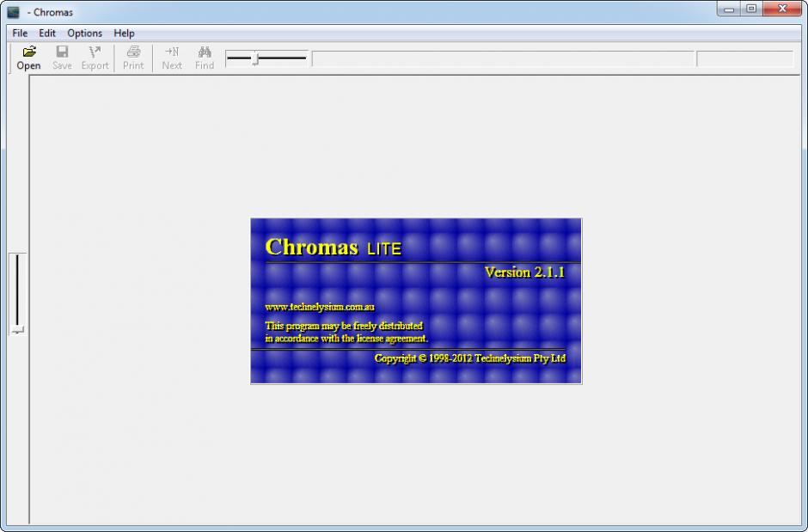Click the Export toolbar icon

[x=95, y=52]
